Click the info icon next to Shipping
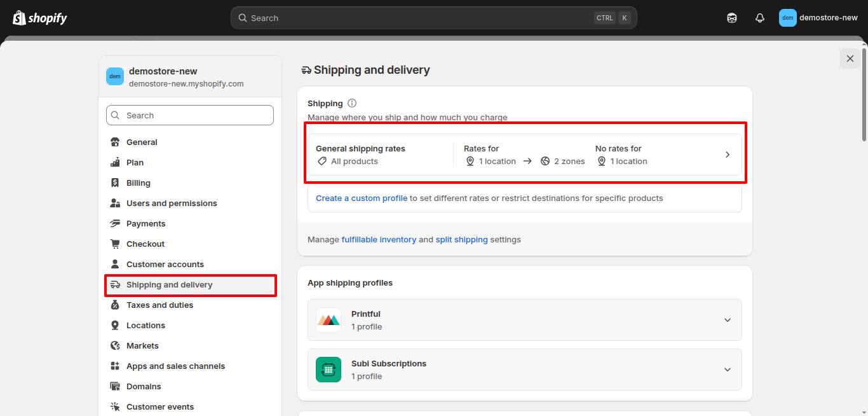 (351, 102)
